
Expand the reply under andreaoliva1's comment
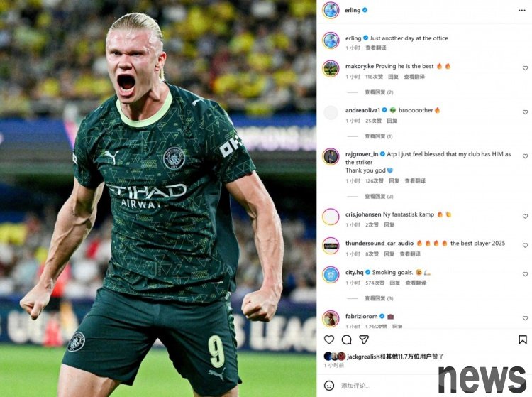(378, 136)
